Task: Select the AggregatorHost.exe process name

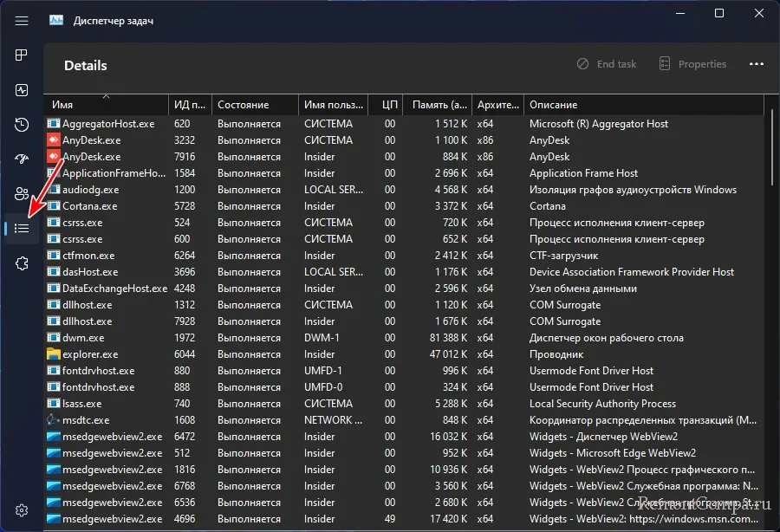Action: tap(108, 124)
